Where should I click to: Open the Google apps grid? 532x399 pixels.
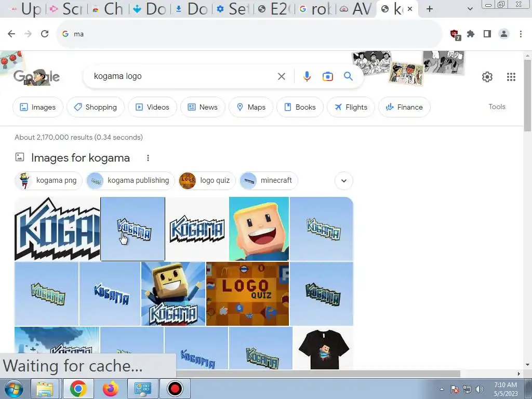[511, 77]
